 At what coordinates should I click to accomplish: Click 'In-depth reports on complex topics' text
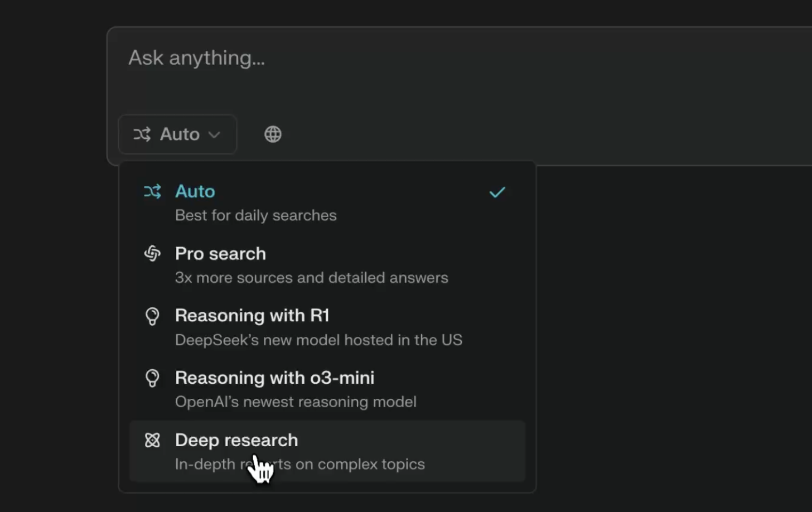(300, 464)
